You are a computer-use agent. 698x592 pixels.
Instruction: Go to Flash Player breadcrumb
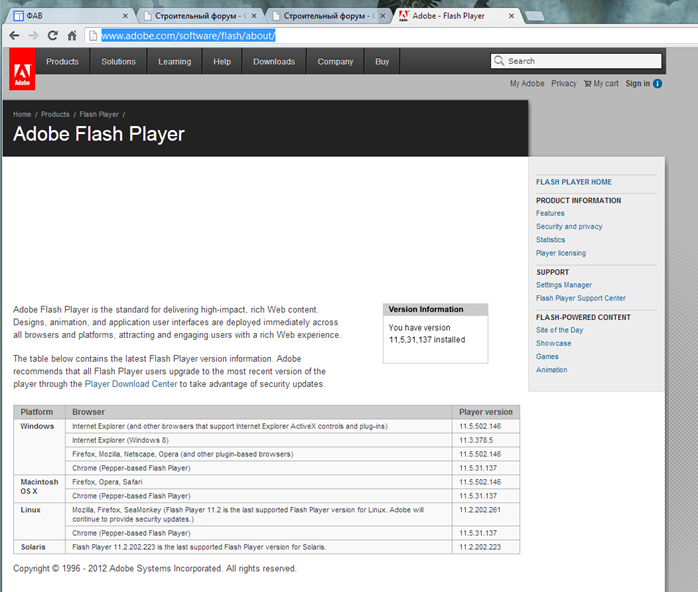[x=99, y=114]
